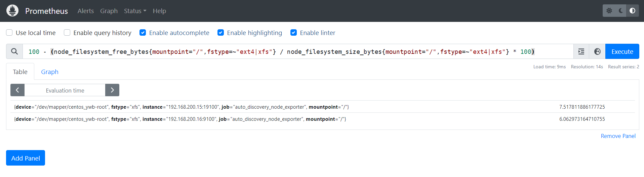Expand the Status dropdown menu
This screenshot has height=177, width=644.
pos(135,11)
